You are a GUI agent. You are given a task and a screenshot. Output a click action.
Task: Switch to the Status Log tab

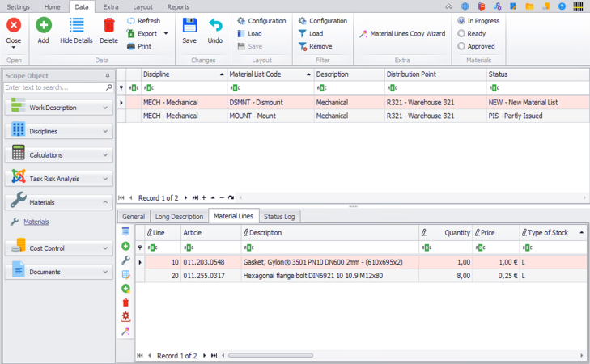point(279,217)
